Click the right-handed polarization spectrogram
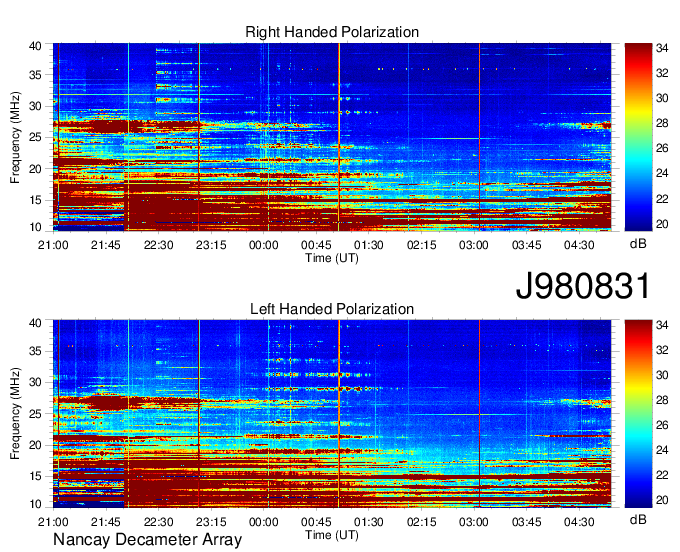The height and width of the screenshot is (552, 680). [332, 137]
